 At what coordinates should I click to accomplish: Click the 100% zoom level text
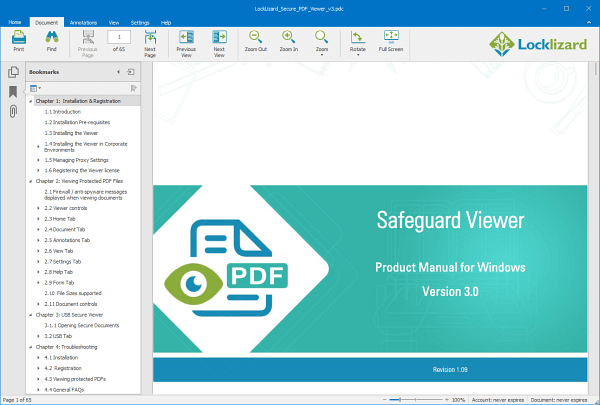point(458,400)
